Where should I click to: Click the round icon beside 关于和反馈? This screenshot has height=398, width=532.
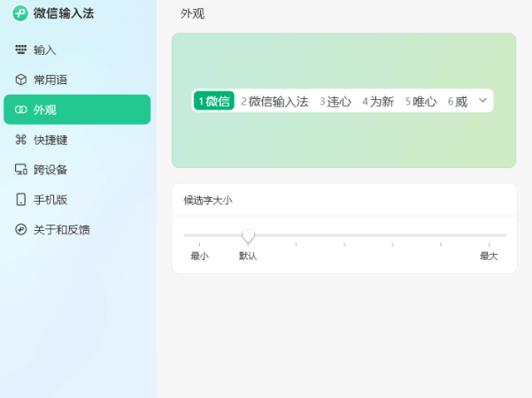(21, 229)
